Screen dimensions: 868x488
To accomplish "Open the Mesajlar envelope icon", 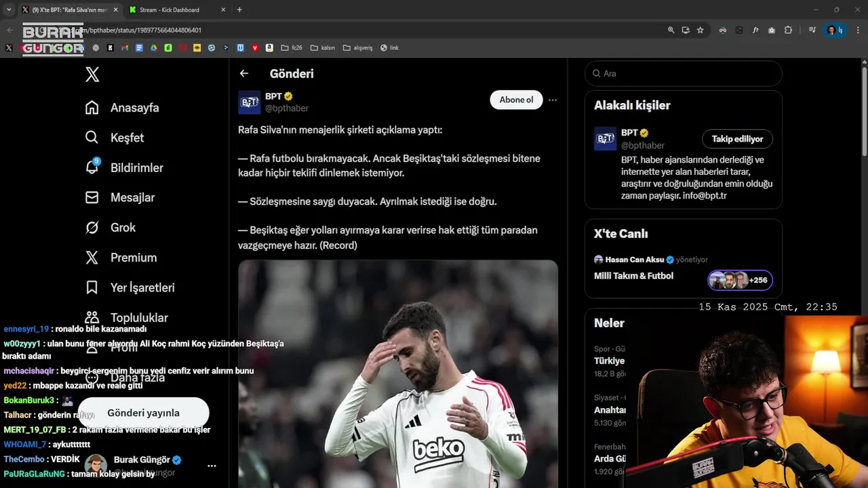I will pyautogui.click(x=92, y=197).
